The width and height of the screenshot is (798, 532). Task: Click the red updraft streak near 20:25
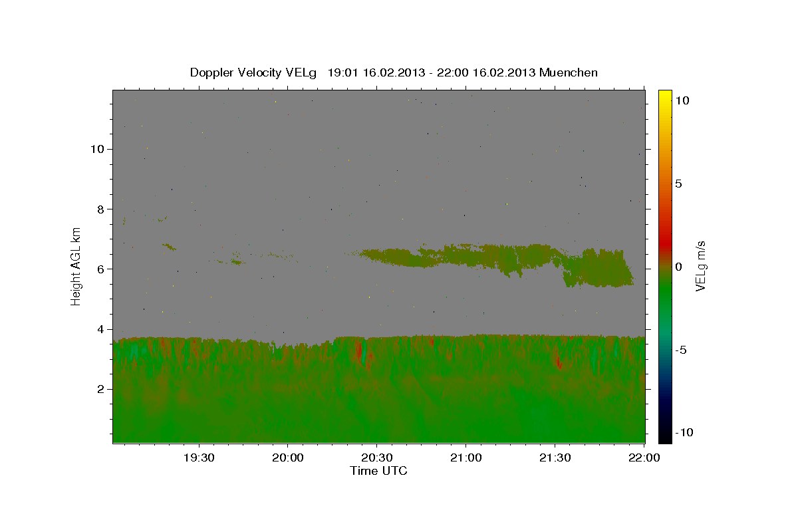coord(360,351)
